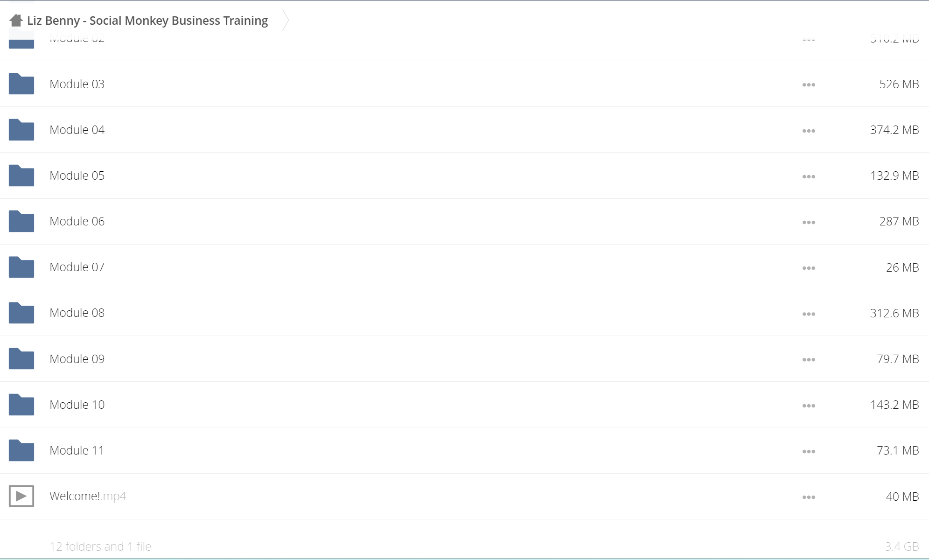Click the Module 03 folder icon
The image size is (929, 560).
click(21, 84)
